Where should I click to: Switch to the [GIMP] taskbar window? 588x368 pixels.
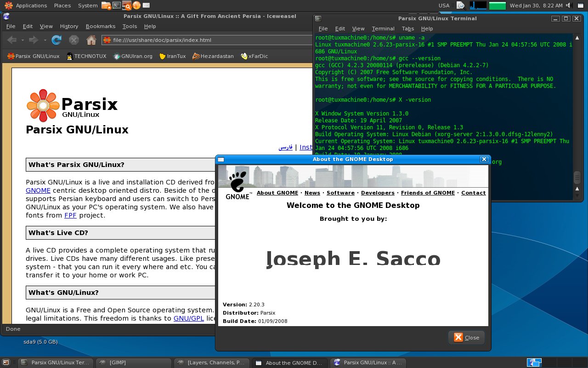[134, 362]
